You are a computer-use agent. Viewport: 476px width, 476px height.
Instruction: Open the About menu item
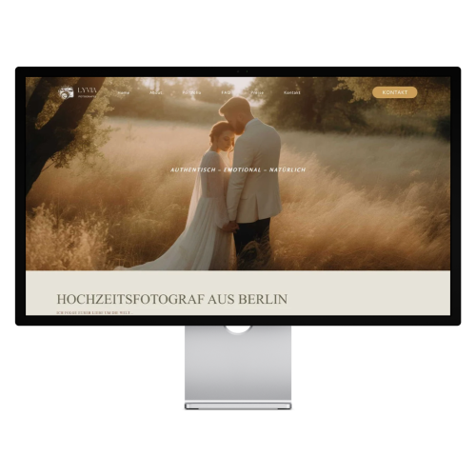(156, 92)
